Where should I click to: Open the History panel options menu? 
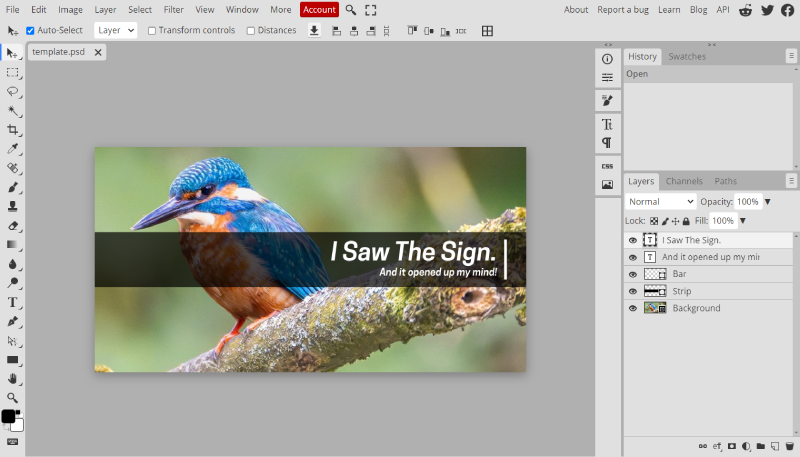[791, 56]
